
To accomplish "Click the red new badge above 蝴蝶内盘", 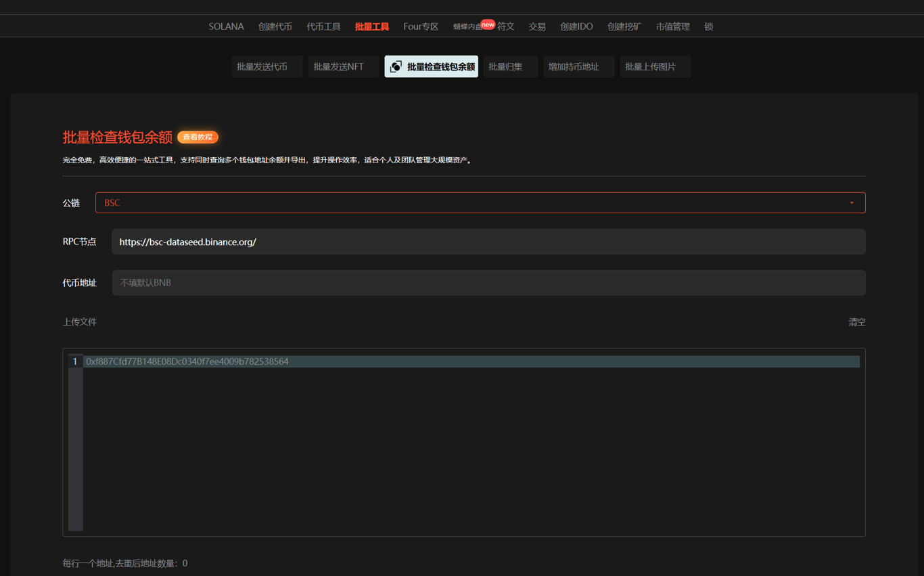I will pos(488,24).
